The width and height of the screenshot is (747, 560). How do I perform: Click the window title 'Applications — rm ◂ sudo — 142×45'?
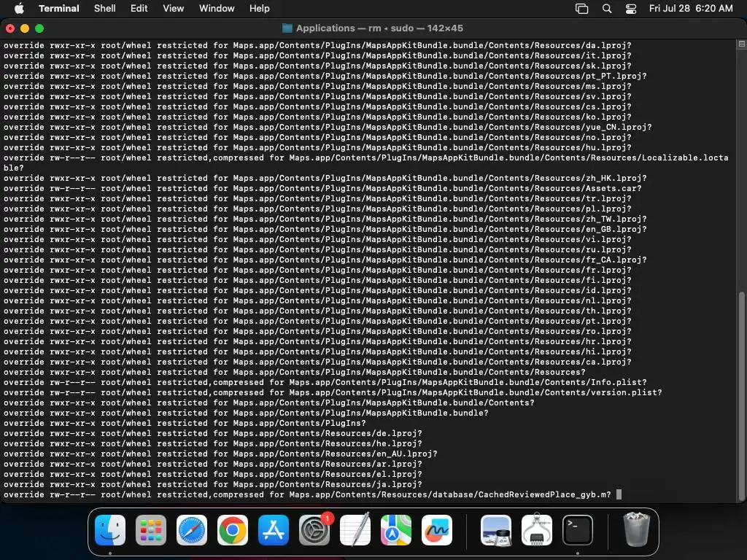(379, 28)
